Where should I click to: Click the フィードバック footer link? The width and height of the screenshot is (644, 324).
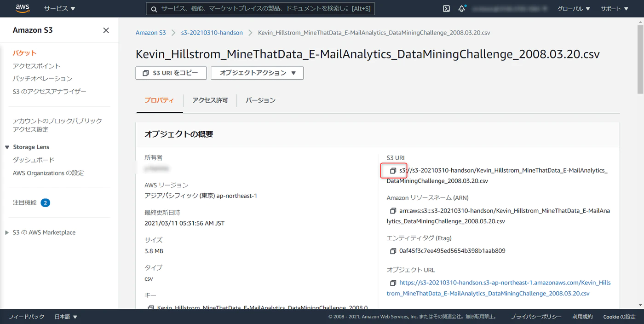[x=26, y=317]
